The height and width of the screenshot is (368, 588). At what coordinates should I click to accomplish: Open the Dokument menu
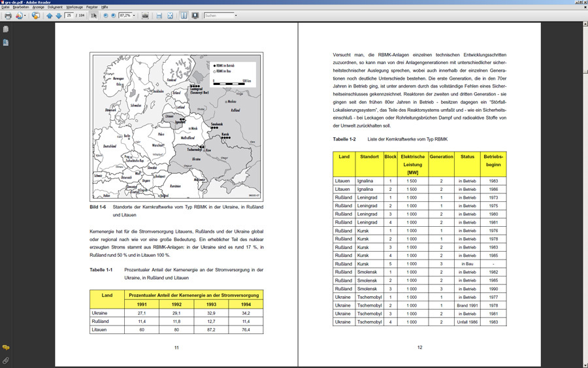click(55, 7)
